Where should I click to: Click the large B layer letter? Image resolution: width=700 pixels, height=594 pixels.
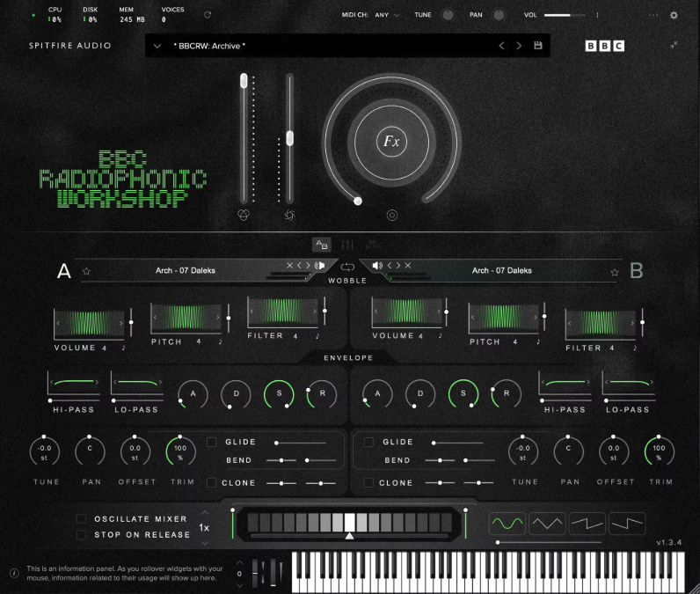point(636,271)
